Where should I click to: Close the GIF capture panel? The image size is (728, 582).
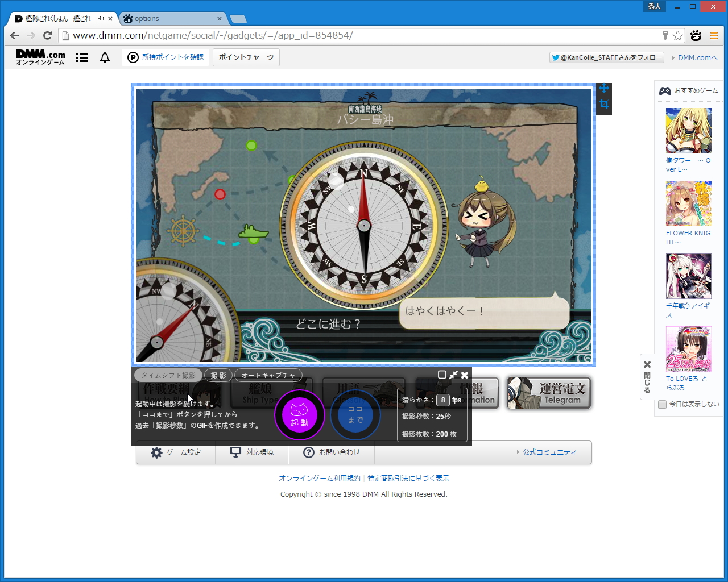click(x=465, y=375)
